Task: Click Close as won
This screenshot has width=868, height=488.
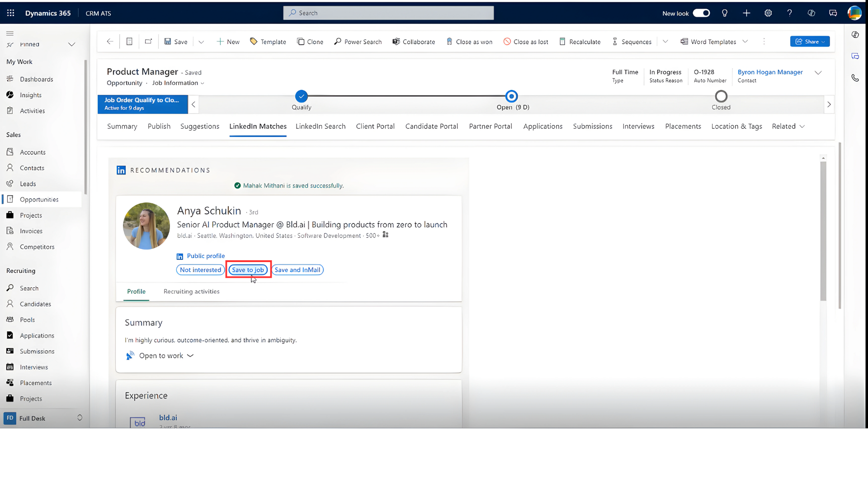Action: [x=469, y=42]
